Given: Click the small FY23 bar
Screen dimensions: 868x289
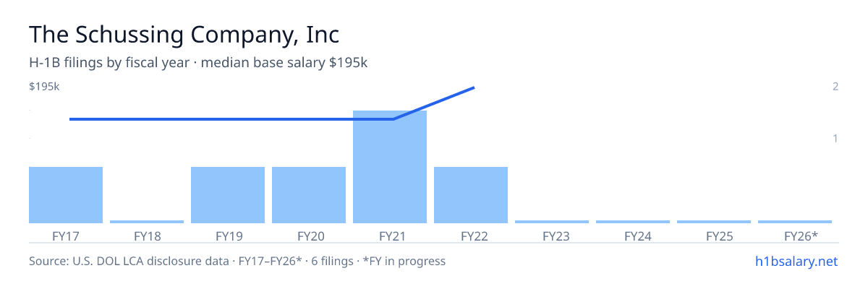Looking at the screenshot, I should [x=552, y=222].
